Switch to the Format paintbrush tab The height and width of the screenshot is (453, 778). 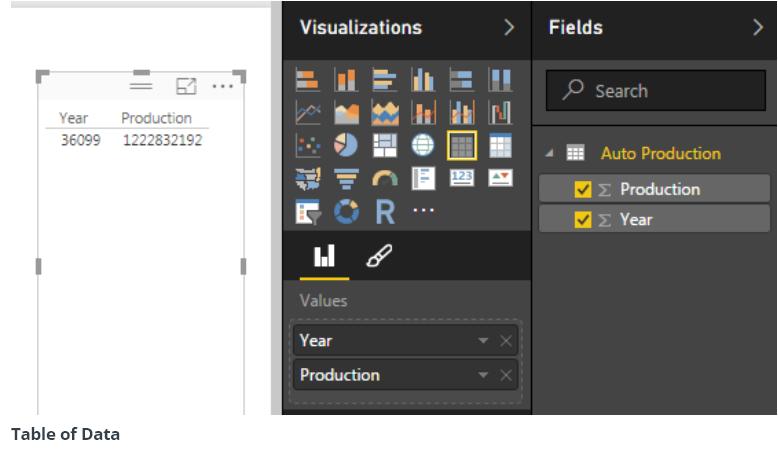(x=379, y=257)
